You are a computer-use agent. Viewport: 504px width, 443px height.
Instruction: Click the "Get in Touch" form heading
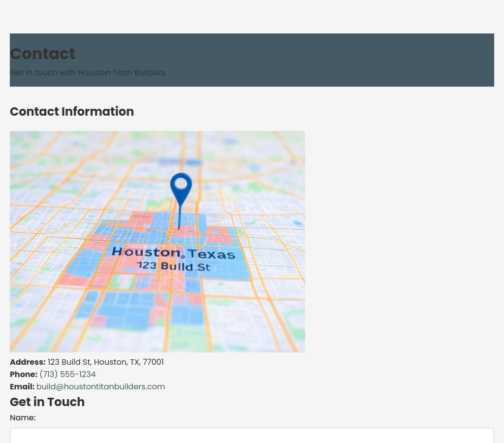(x=47, y=402)
